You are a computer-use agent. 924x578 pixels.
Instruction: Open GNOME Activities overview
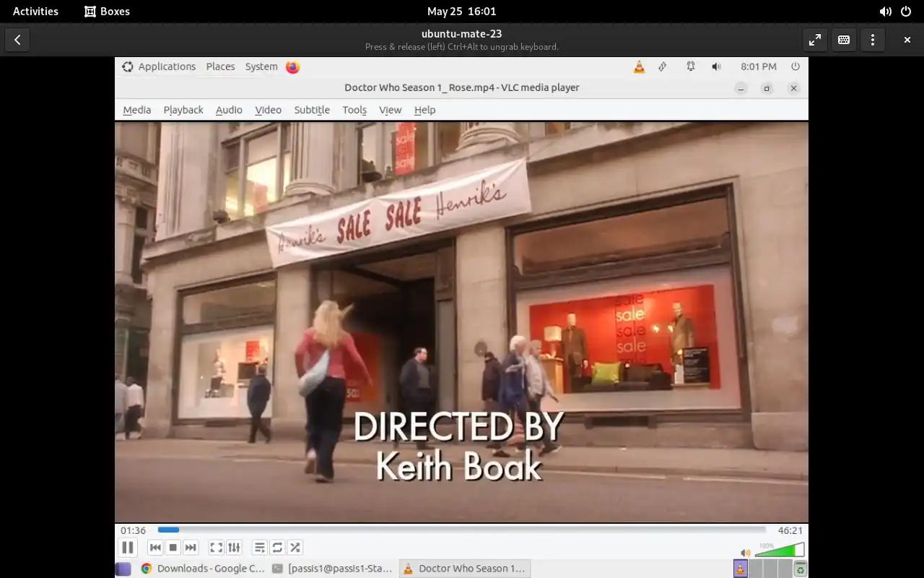tap(35, 11)
